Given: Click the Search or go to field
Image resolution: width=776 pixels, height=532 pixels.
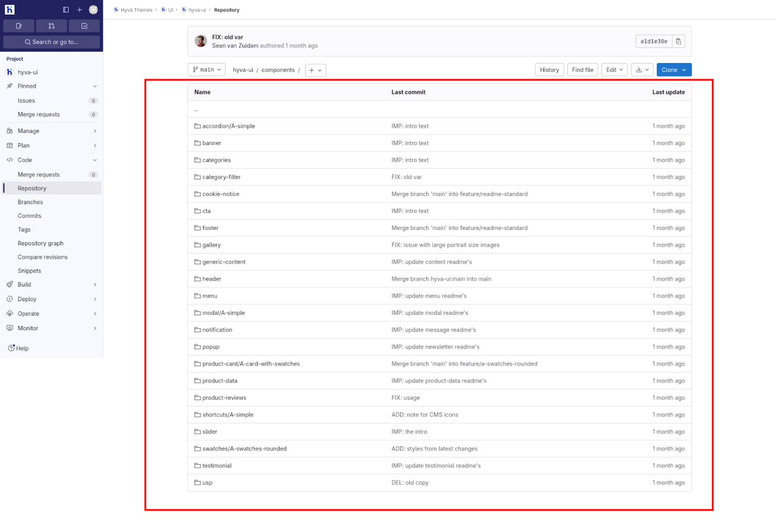Looking at the screenshot, I should point(52,41).
